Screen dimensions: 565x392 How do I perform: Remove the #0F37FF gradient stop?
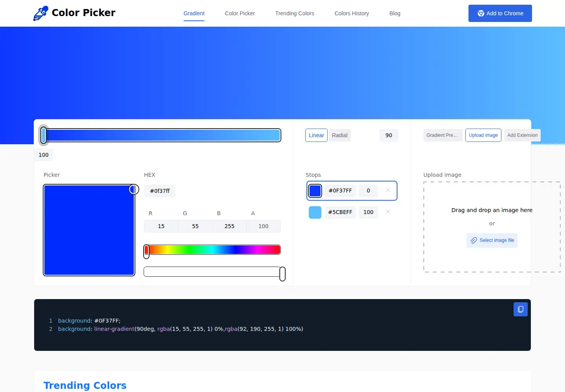click(388, 191)
